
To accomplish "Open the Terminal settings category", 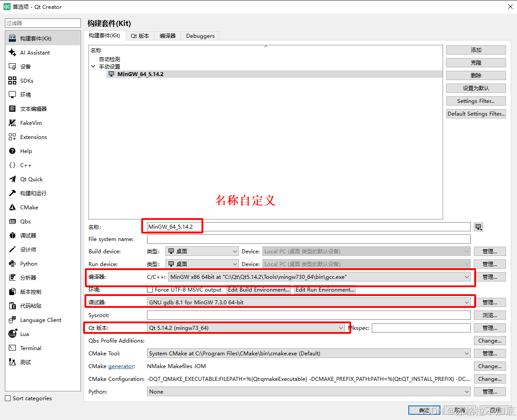I will (x=30, y=348).
